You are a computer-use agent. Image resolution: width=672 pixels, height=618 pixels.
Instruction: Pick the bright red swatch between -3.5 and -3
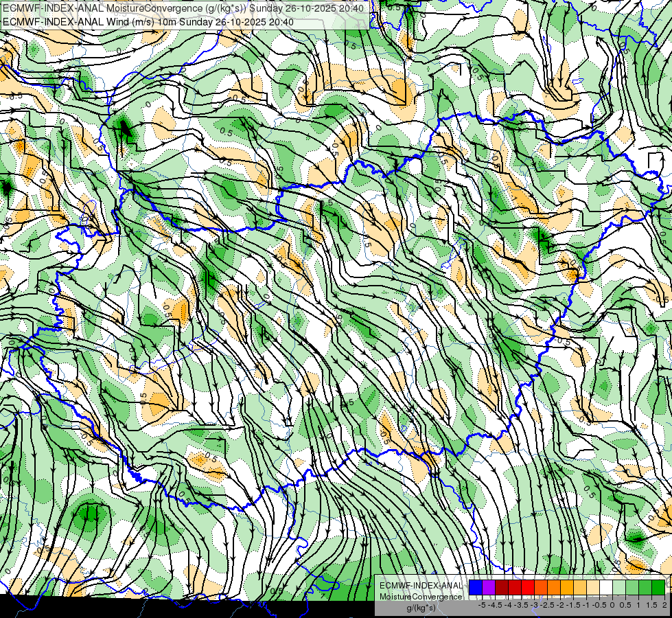528,587
